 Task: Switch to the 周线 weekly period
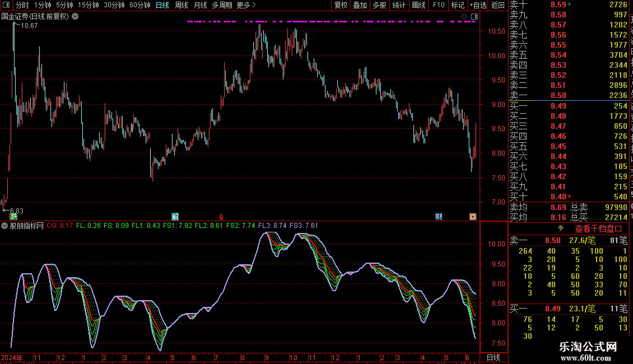tap(181, 5)
